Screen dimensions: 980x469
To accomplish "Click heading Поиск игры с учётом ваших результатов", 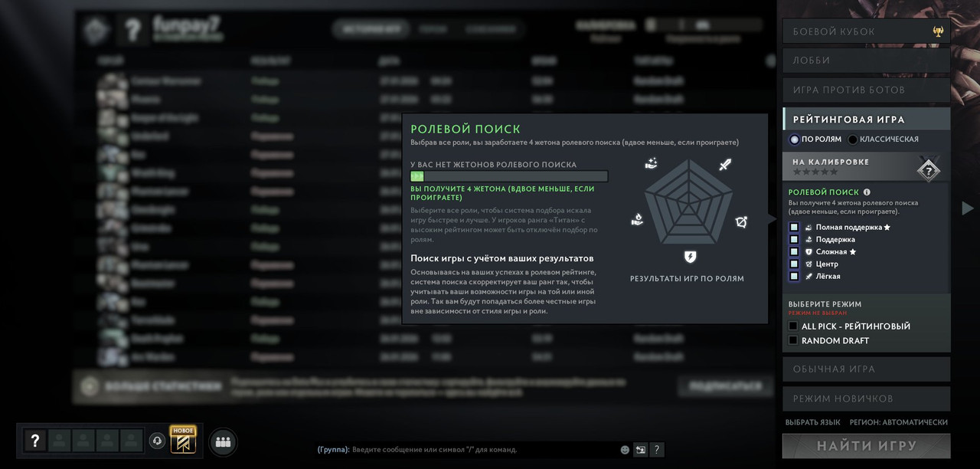I will coord(502,258).
